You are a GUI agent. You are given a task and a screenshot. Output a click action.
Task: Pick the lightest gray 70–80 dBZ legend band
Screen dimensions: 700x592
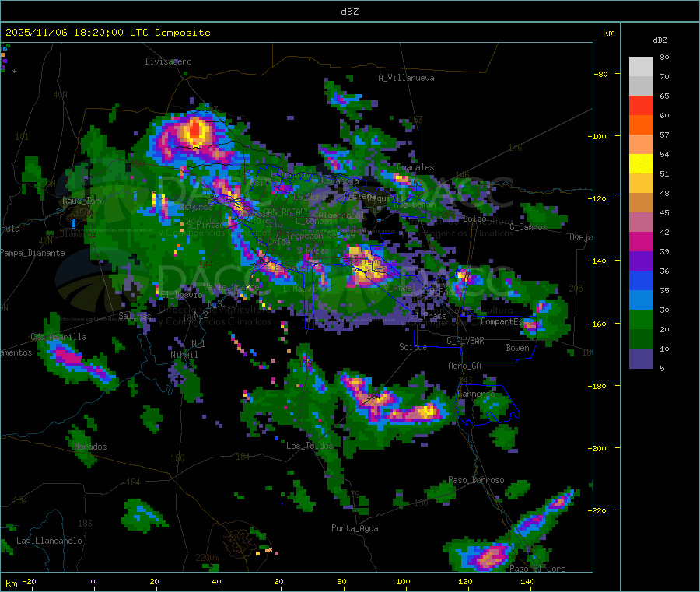(641, 67)
